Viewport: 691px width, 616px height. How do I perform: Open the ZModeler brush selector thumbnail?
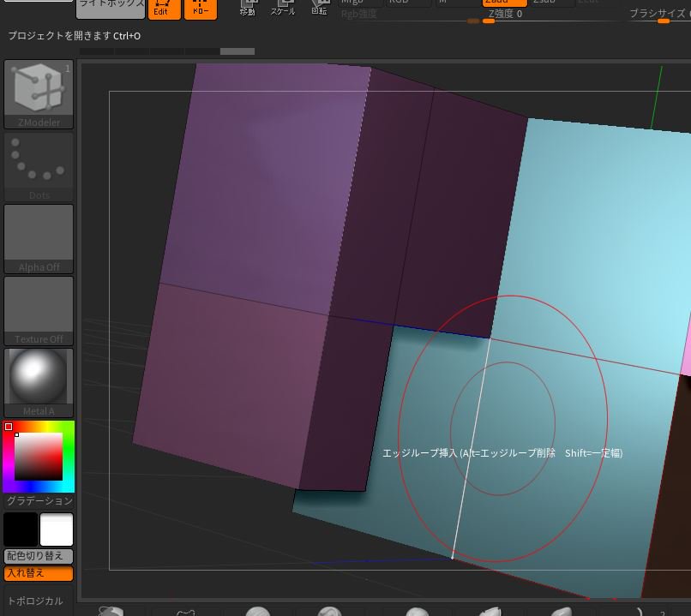click(39, 93)
